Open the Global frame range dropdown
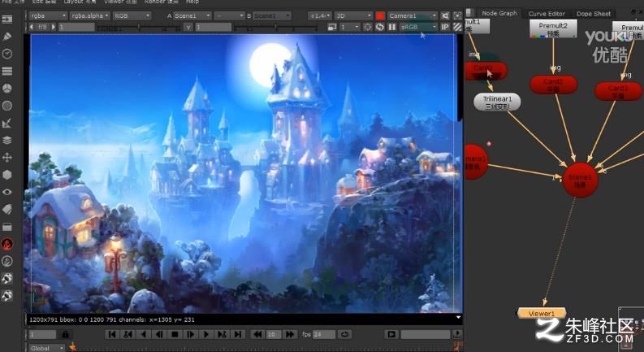Viewport: 644px width, 352px height. (x=47, y=348)
